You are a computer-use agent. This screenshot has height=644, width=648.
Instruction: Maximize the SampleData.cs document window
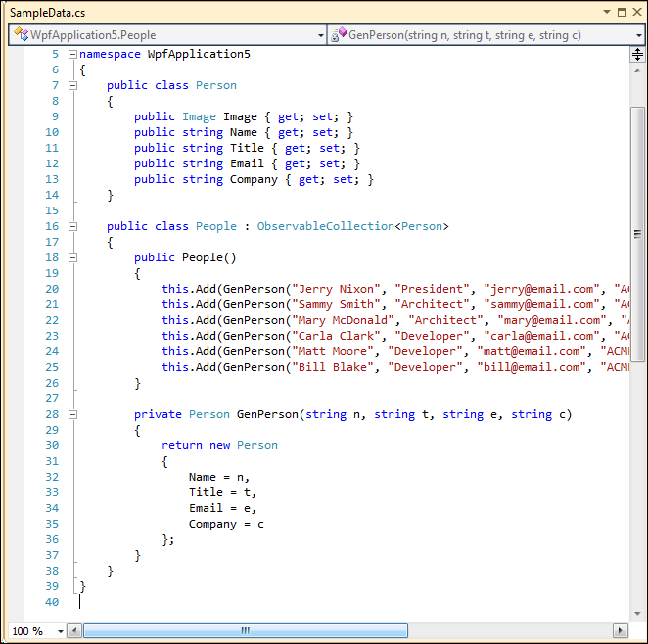point(621,12)
